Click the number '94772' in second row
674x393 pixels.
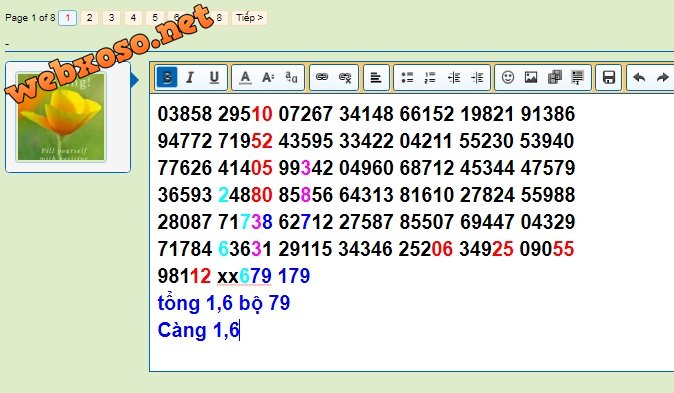184,141
